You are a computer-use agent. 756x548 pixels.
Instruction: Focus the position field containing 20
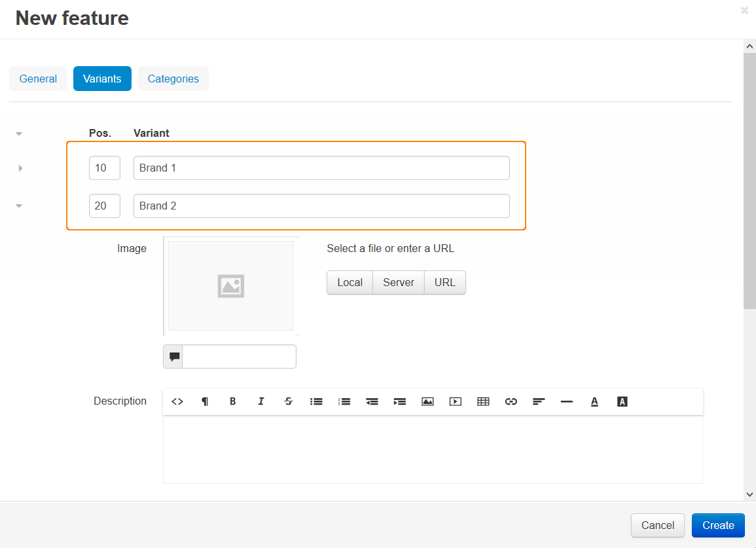click(105, 206)
